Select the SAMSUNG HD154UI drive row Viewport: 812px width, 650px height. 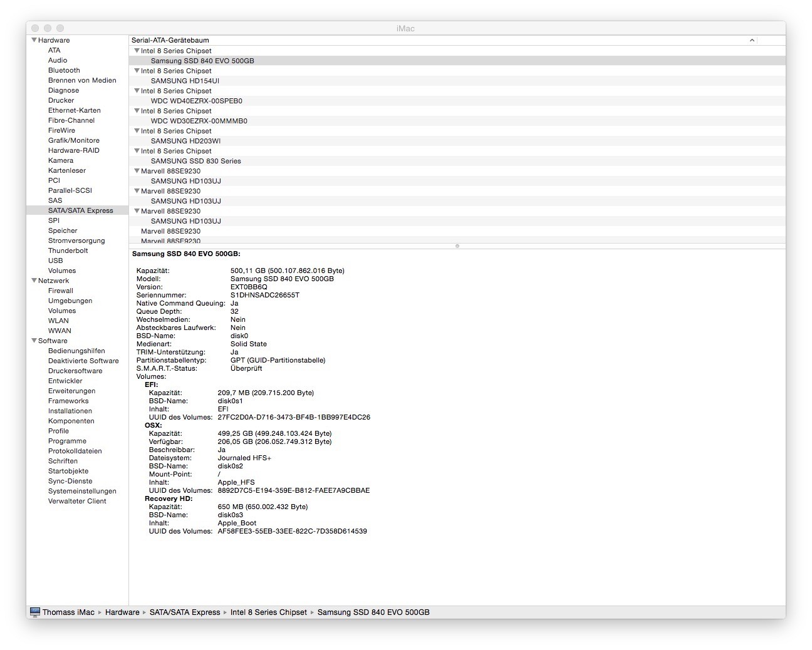tap(457, 81)
